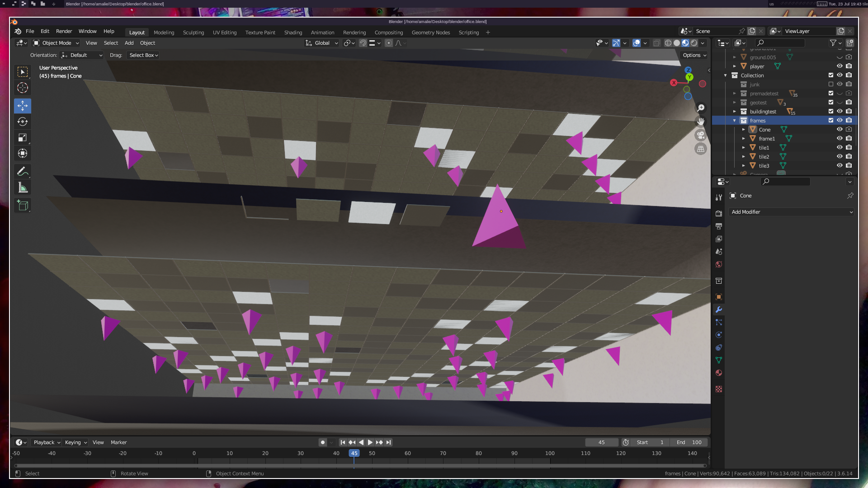Switch to 3D cursor tool
This screenshot has width=868, height=488.
click(23, 88)
